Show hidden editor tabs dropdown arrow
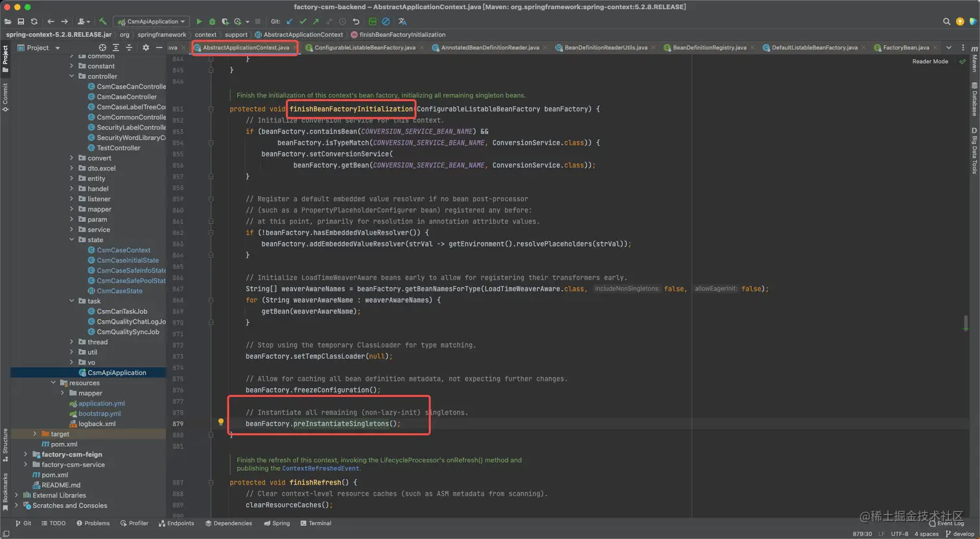 point(948,47)
